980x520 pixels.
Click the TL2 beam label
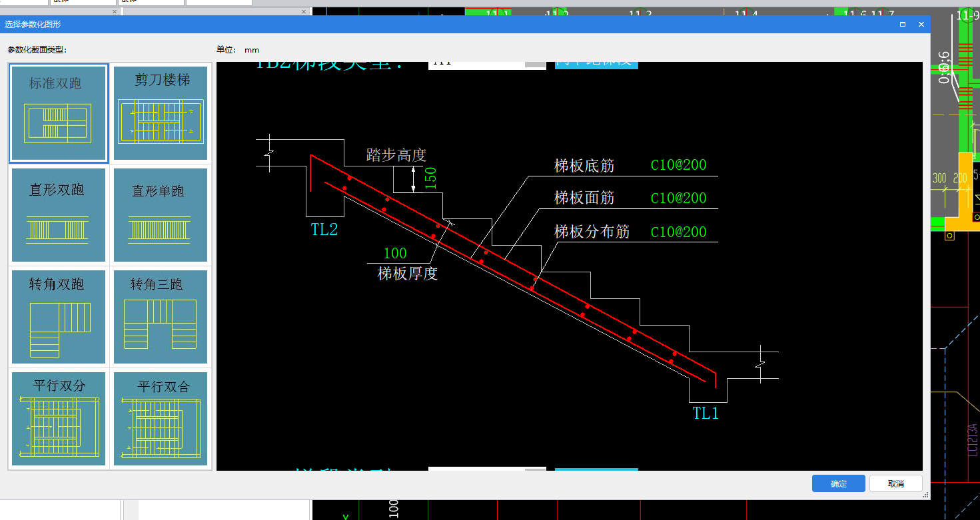coord(324,230)
